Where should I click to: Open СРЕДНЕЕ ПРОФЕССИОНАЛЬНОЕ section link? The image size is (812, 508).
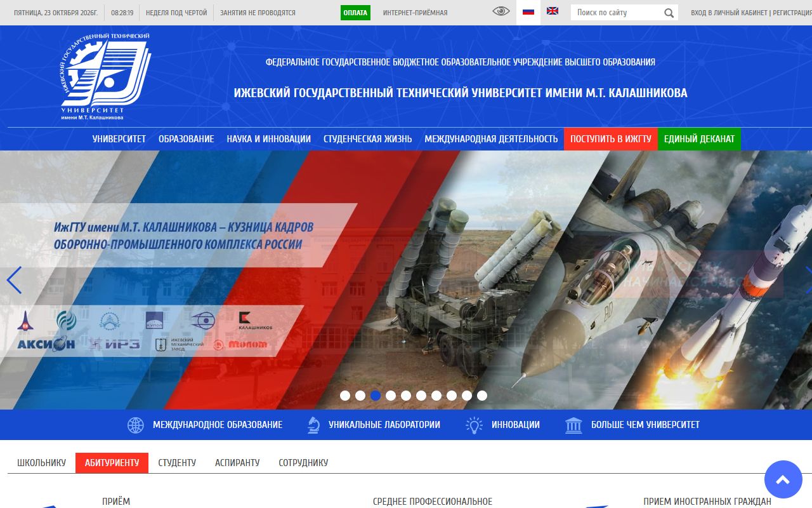433,502
